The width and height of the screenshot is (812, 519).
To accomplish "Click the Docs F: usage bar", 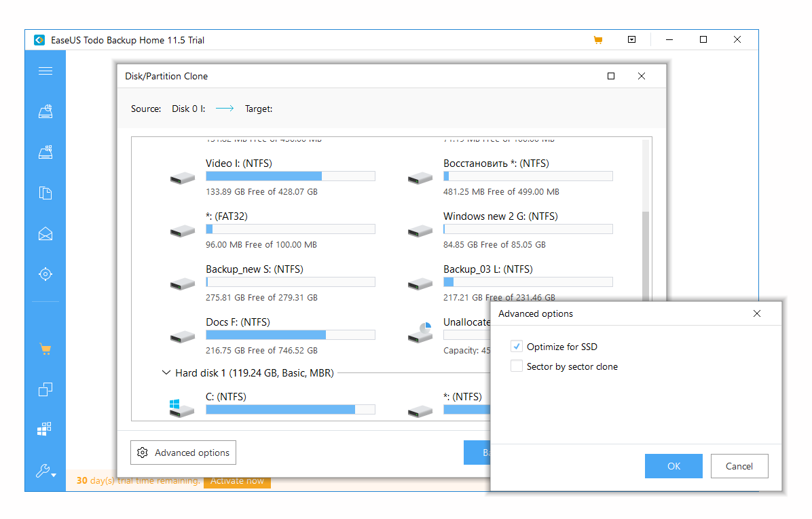I will (x=291, y=334).
